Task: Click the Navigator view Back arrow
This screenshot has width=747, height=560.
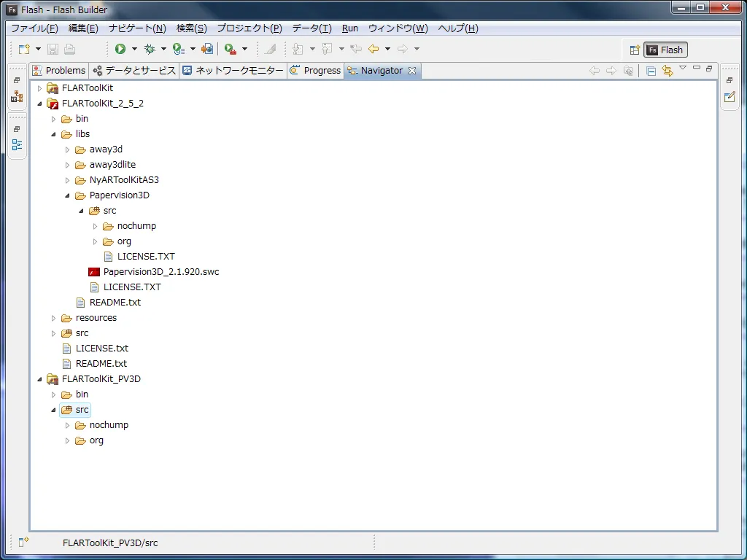Action: [594, 71]
